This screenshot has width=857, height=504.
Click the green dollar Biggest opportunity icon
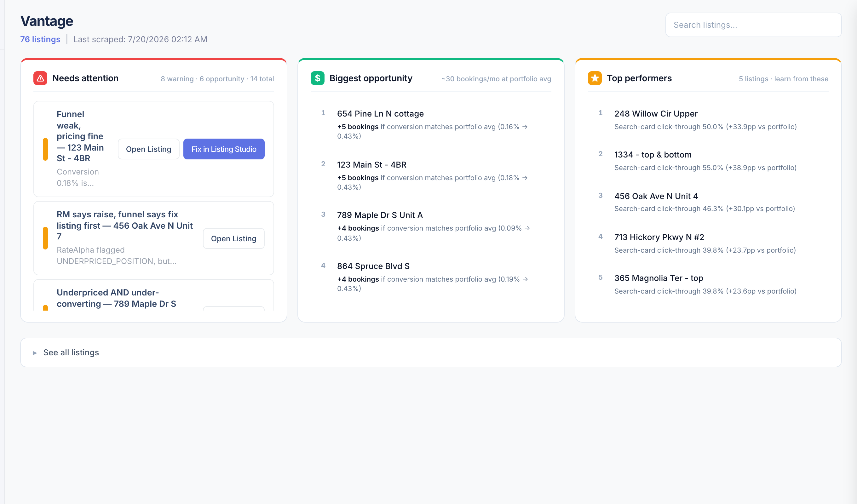coord(317,78)
